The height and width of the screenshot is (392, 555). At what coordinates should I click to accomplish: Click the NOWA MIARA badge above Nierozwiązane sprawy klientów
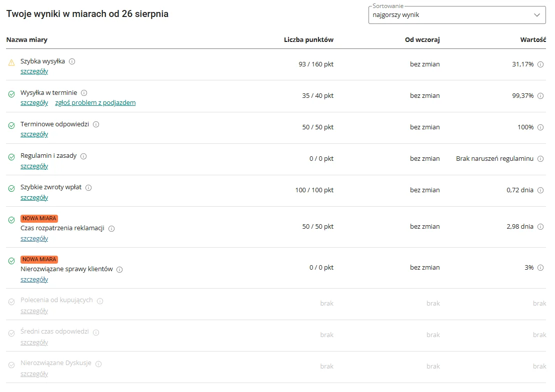click(39, 260)
